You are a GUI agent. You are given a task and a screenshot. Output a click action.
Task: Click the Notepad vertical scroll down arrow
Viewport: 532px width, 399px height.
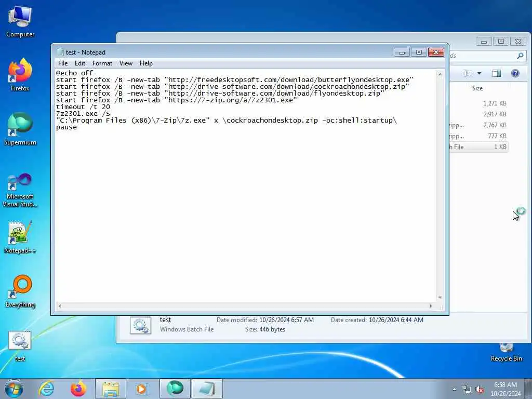(x=440, y=298)
